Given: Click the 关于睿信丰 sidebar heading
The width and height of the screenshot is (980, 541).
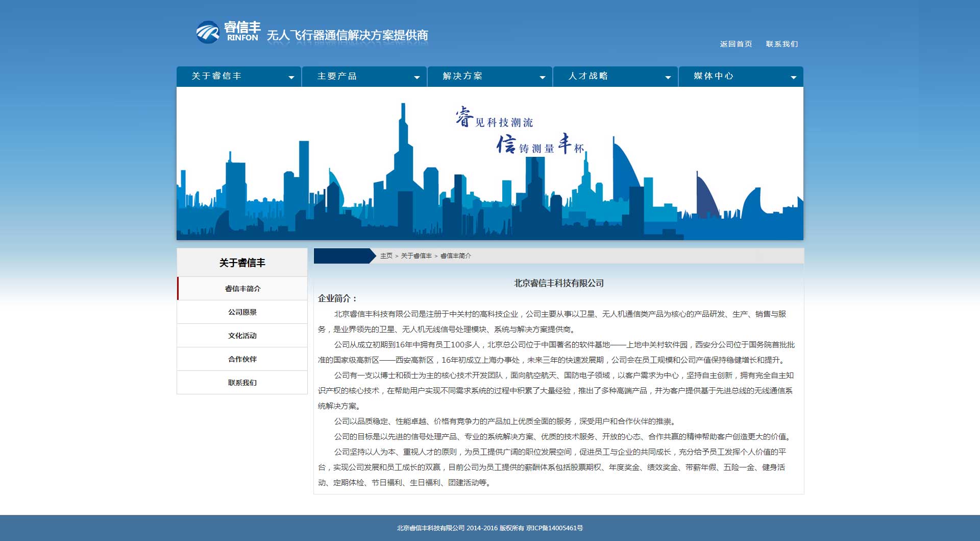Looking at the screenshot, I should (242, 263).
